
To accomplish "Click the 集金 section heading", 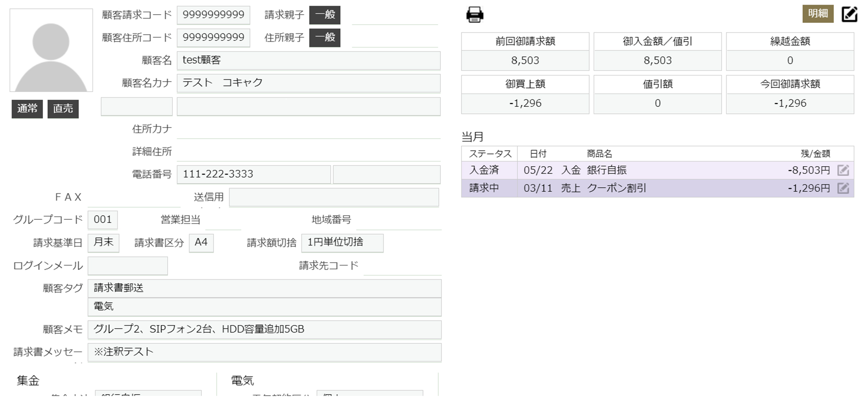I will click(28, 381).
